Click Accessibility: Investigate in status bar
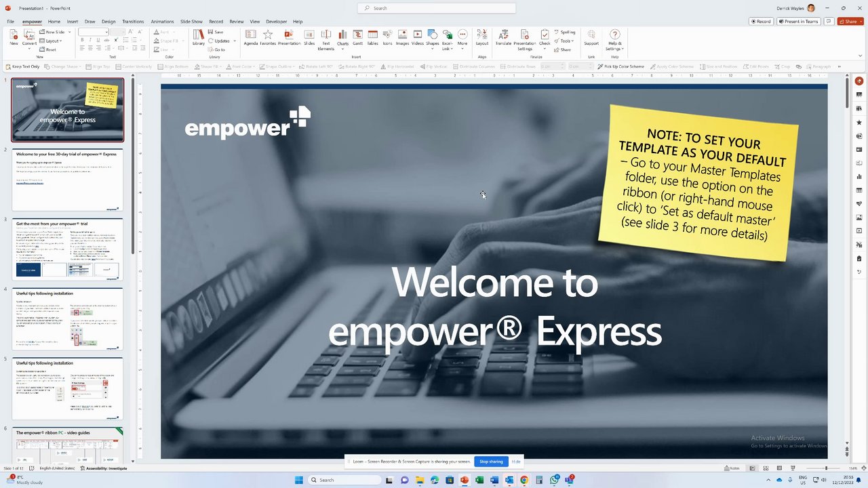 click(x=104, y=468)
